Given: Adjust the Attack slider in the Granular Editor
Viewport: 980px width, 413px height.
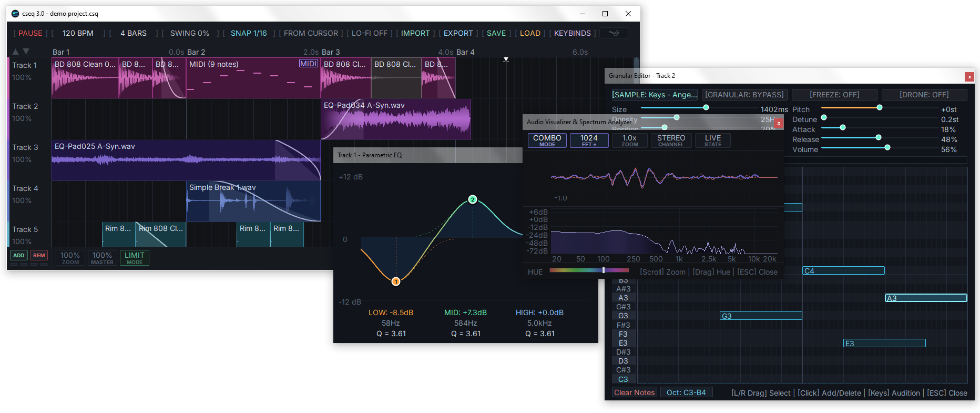Looking at the screenshot, I should (x=879, y=128).
